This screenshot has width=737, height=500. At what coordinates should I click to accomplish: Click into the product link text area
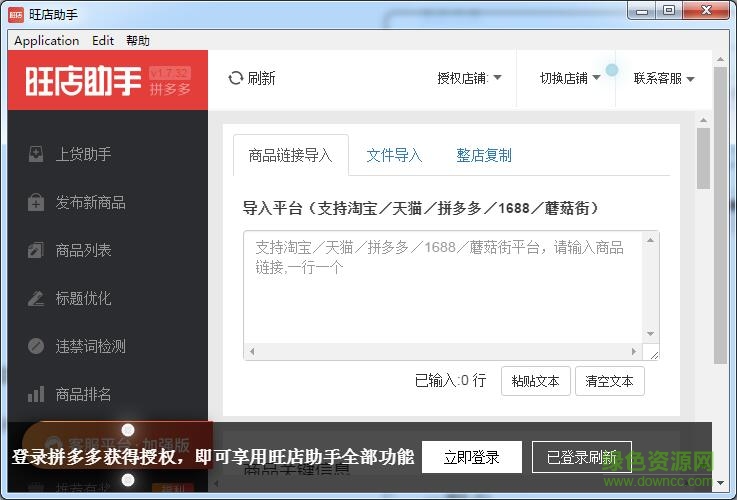443,287
